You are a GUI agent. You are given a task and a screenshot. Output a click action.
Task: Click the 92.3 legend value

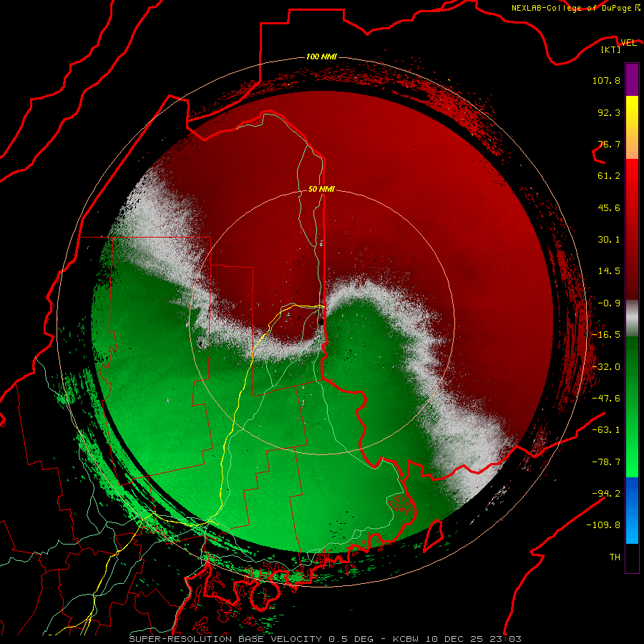[609, 112]
